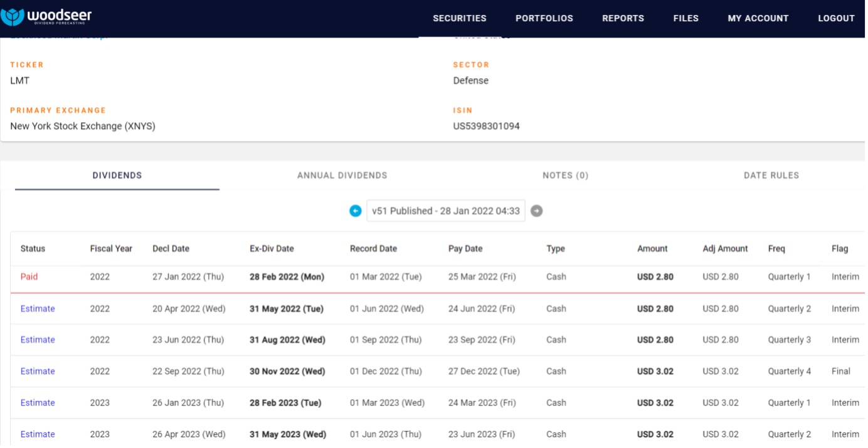Click New York Stock Exchange (XNYS) text
The width and height of the screenshot is (868, 448).
pyautogui.click(x=83, y=127)
